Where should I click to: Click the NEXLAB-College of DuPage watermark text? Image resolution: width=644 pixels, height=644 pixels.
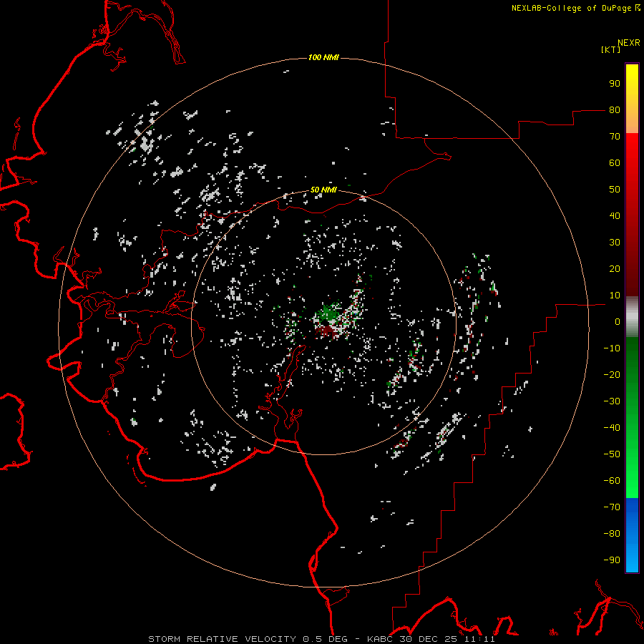[x=573, y=8]
